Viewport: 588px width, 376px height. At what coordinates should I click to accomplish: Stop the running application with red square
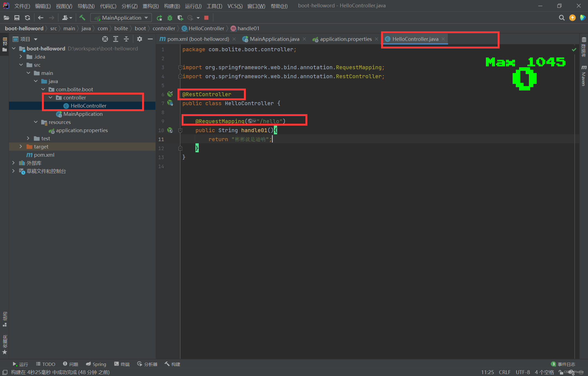206,18
